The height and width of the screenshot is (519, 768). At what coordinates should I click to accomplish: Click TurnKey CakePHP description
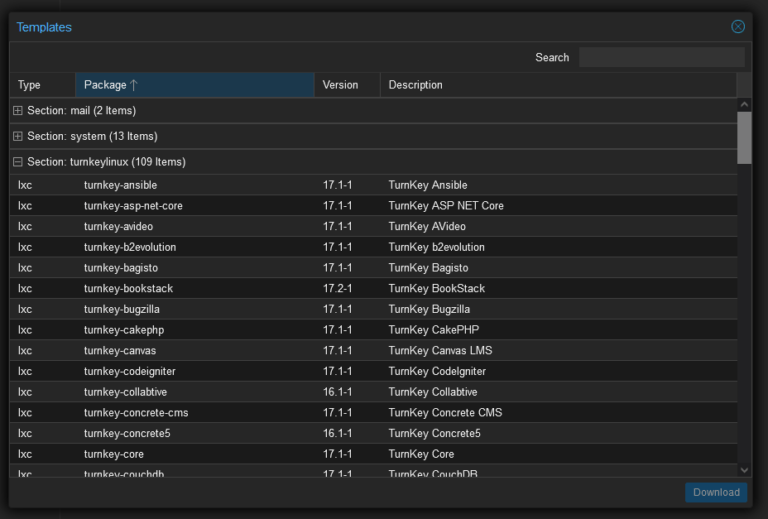coord(433,330)
